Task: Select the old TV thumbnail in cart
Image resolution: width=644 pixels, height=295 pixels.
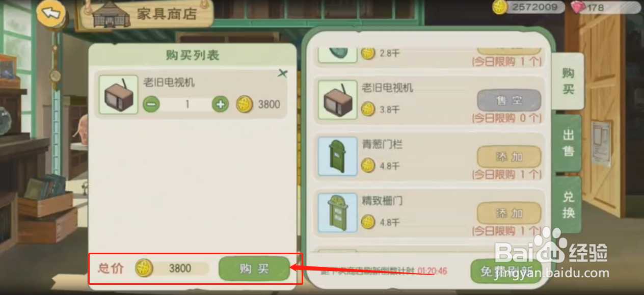Action: tap(118, 95)
